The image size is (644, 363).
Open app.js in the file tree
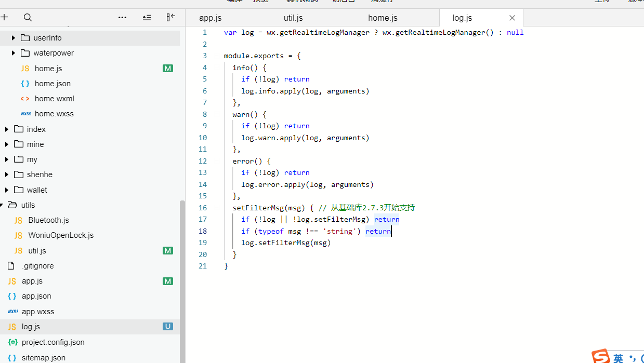pos(32,281)
